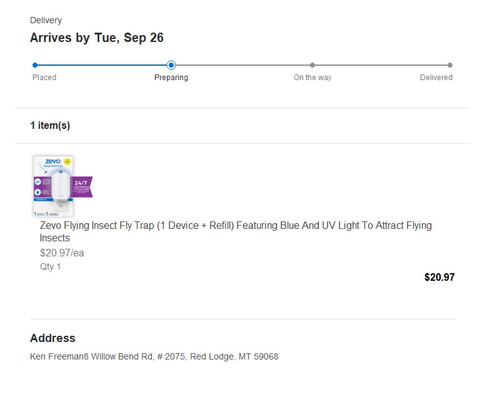Select the Delivered status label
This screenshot has width=500, height=404.
click(436, 77)
